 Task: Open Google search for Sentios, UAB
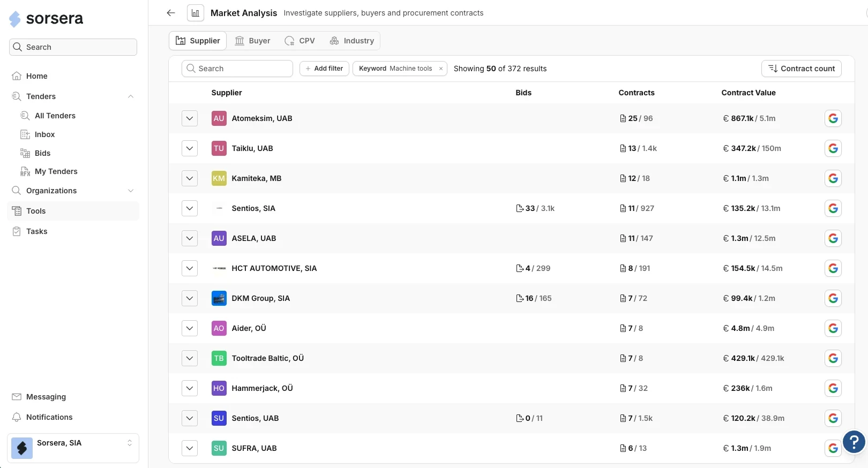coord(833,418)
